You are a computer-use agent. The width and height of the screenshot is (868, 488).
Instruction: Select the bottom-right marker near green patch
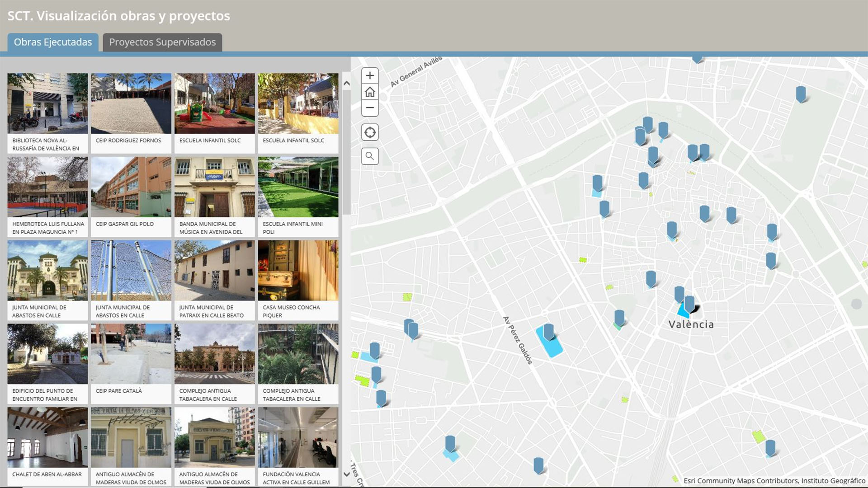click(x=770, y=448)
